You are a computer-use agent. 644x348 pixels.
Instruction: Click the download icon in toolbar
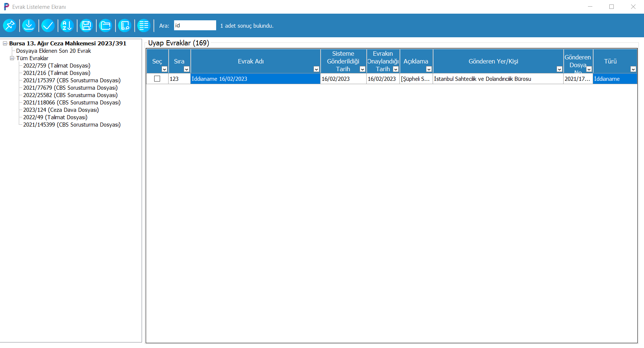tap(29, 25)
